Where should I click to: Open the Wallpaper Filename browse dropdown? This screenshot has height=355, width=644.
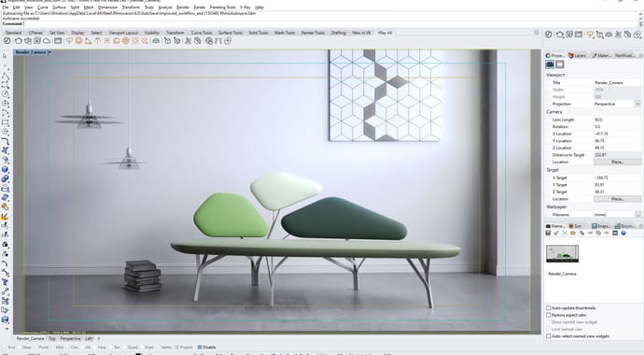click(x=637, y=215)
